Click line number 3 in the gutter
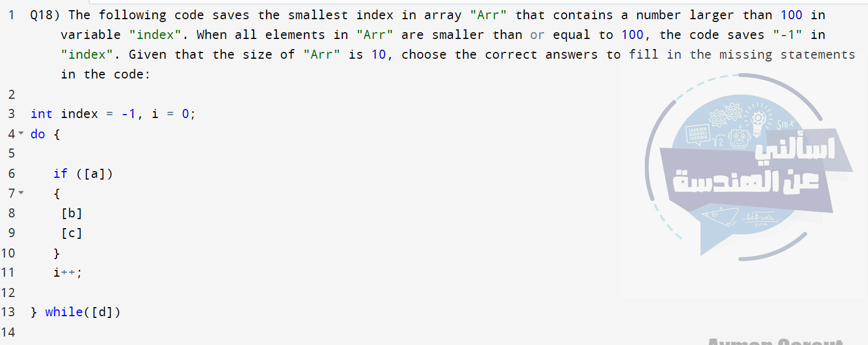This screenshot has width=868, height=345. [11, 114]
